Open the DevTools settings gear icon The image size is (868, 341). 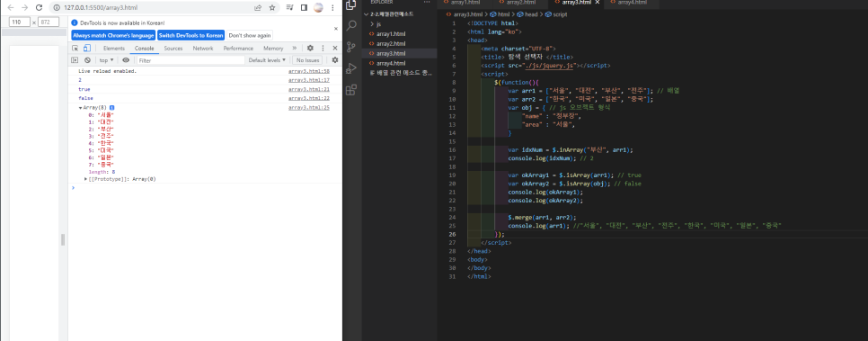tap(311, 49)
